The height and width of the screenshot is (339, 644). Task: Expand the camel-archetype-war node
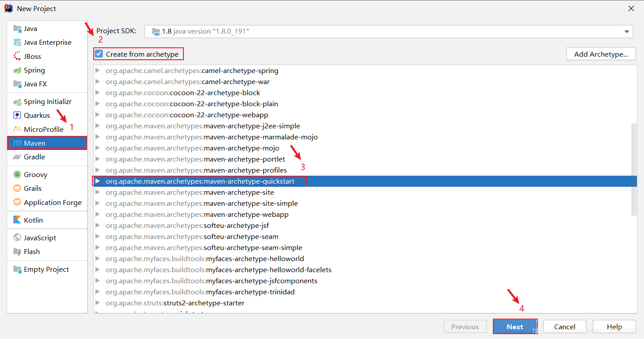coord(98,82)
